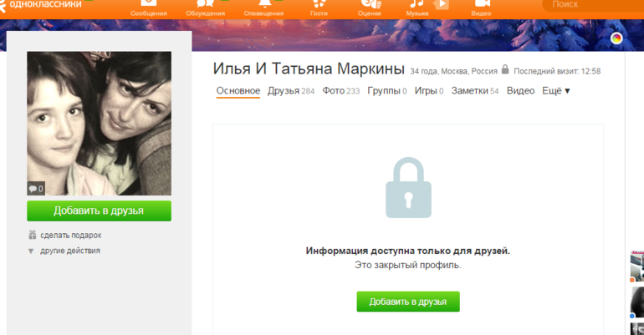Open the Оценки ratings icon
This screenshot has height=335, width=644.
coord(369,3)
